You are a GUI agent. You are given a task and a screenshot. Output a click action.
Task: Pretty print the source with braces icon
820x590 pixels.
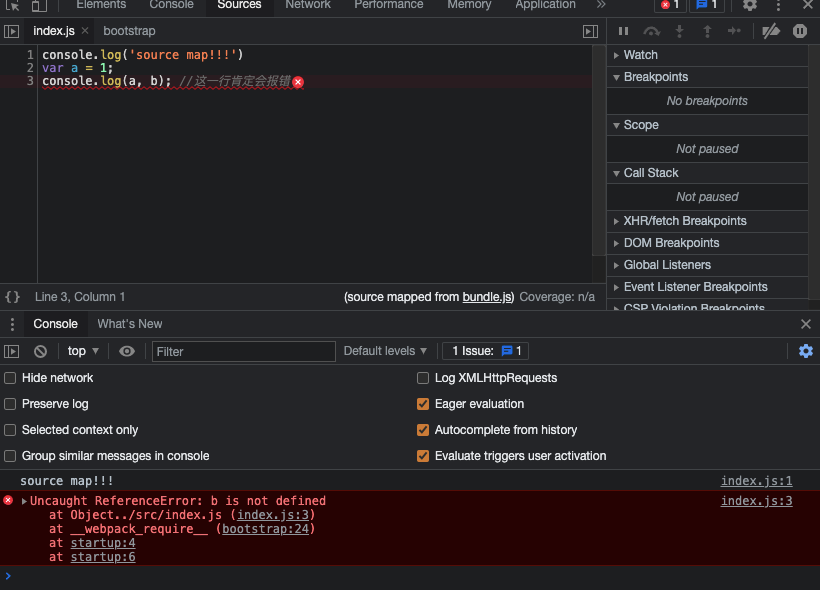[x=13, y=297]
